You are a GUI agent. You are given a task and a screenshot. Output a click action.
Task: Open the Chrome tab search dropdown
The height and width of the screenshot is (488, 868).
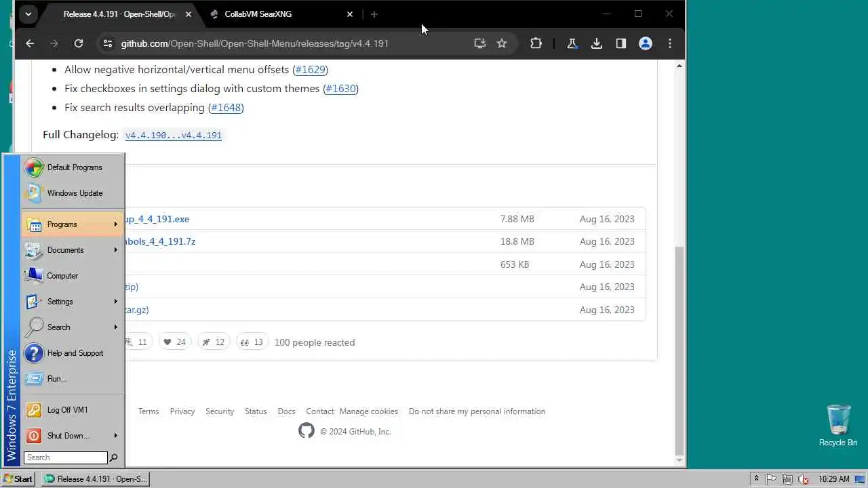[x=28, y=14]
